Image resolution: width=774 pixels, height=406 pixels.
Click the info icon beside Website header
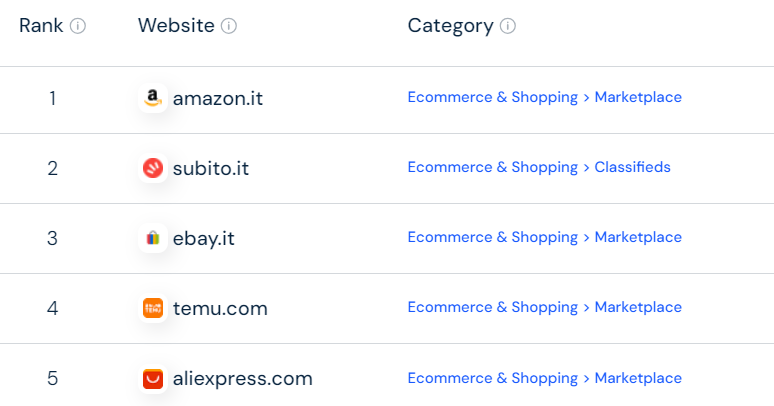(229, 26)
